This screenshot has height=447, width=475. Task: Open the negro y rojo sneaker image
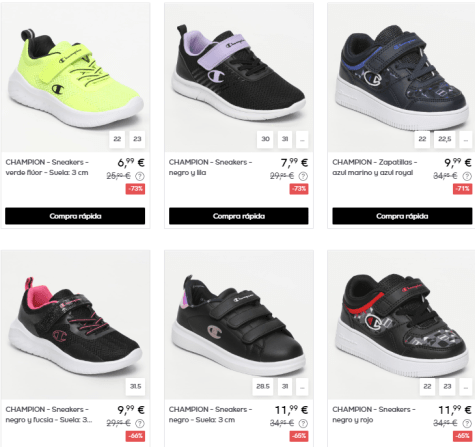401,324
